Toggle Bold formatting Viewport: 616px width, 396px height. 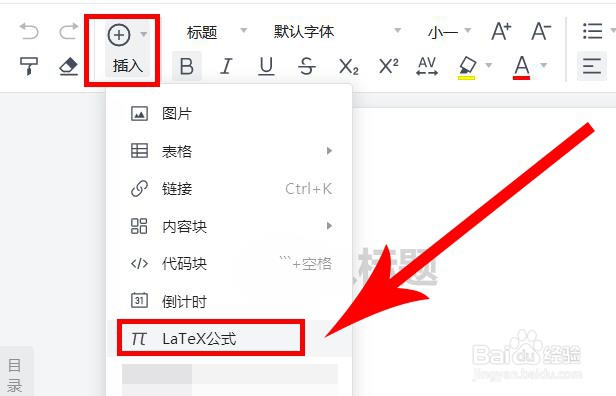click(187, 66)
